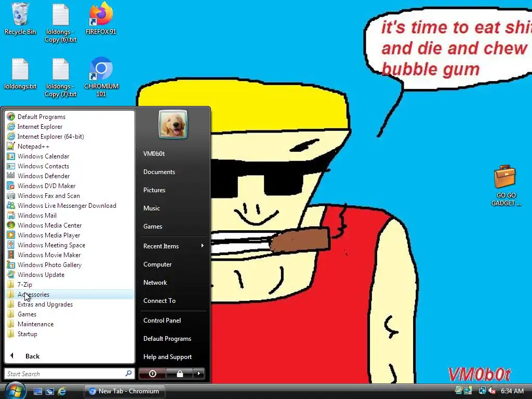Image resolution: width=532 pixels, height=399 pixels.
Task: Open the Recycle Bin desktop icon
Action: click(20, 19)
